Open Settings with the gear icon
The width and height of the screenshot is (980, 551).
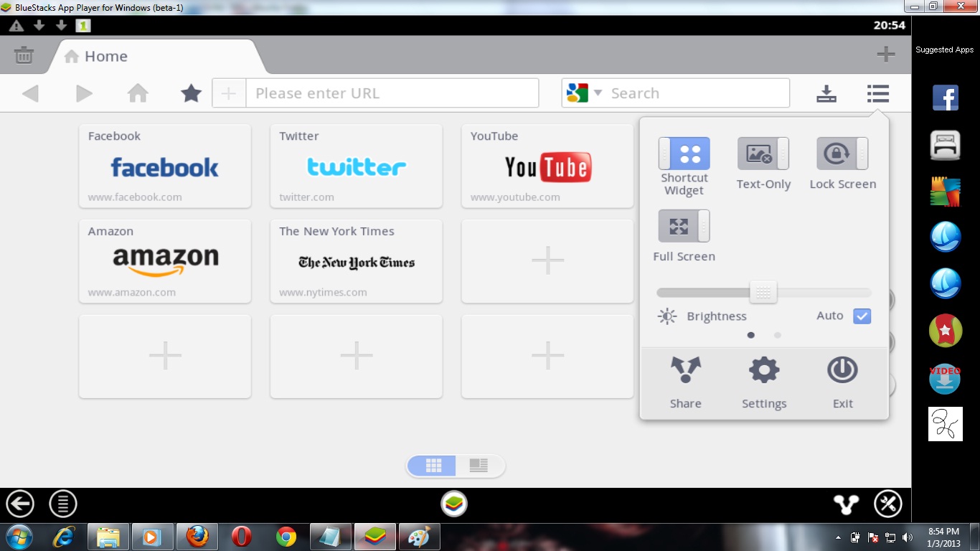click(764, 370)
